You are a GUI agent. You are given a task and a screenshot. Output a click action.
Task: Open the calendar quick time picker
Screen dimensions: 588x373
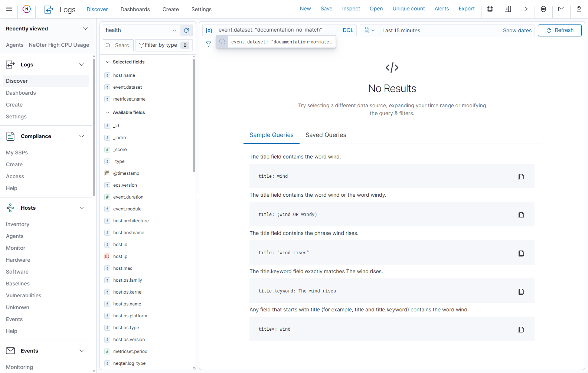(x=369, y=30)
